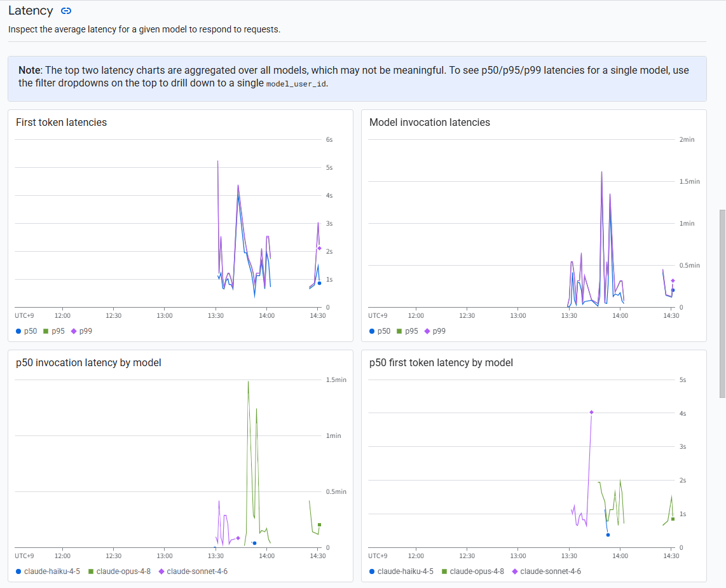Click the First token latencies chart title
Viewport: 726px width, 588px height.
[61, 122]
